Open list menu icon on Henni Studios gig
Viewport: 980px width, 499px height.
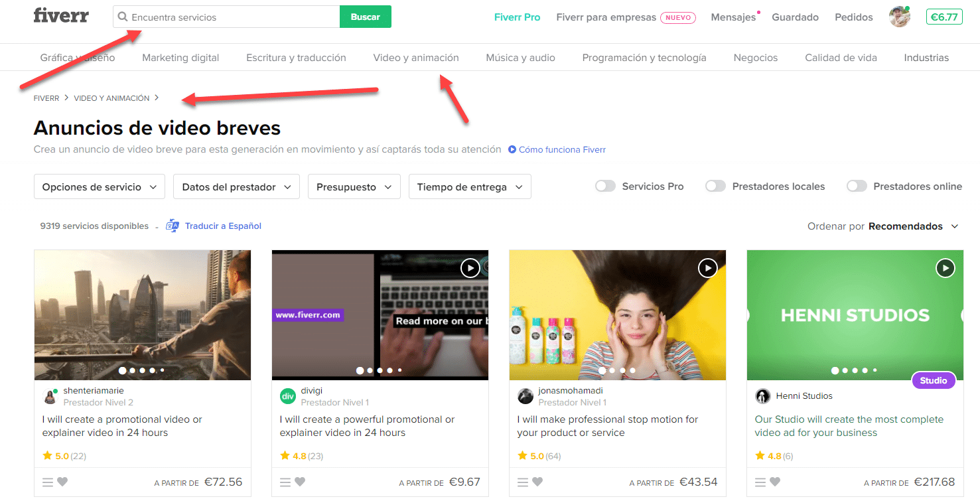tap(760, 482)
